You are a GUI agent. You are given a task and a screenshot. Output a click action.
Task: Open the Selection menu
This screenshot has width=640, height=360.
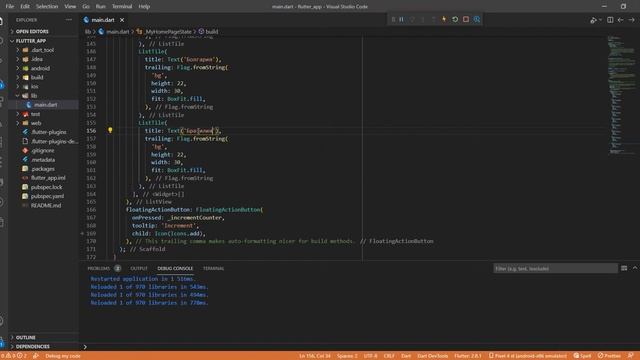coord(47,7)
